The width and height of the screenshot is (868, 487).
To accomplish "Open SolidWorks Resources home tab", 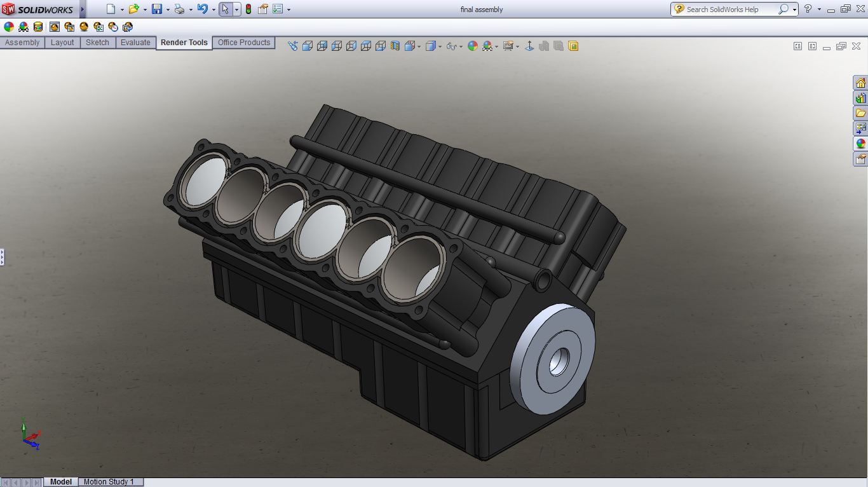I will (x=860, y=83).
